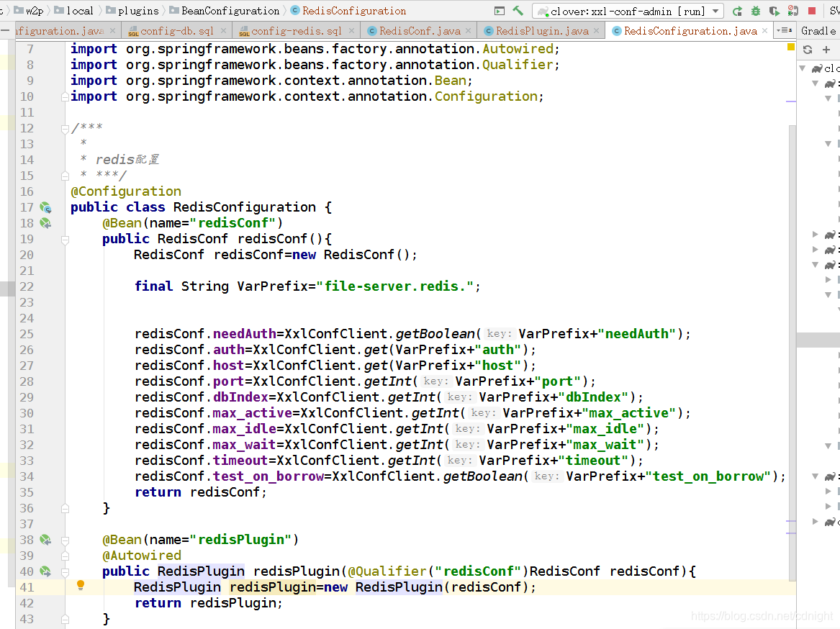Viewport: 840px width, 629px height.
Task: Run with coverage using the shield icon
Action: [774, 11]
